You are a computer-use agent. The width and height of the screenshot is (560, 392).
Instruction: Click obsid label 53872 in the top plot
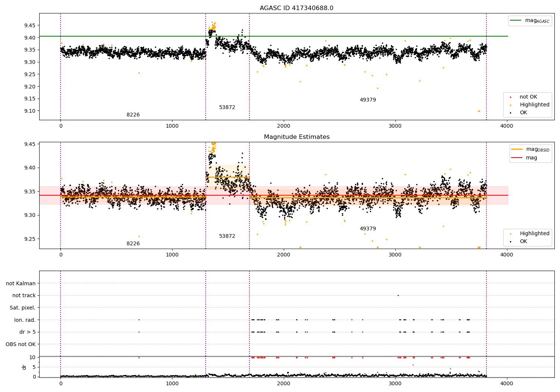[227, 108]
